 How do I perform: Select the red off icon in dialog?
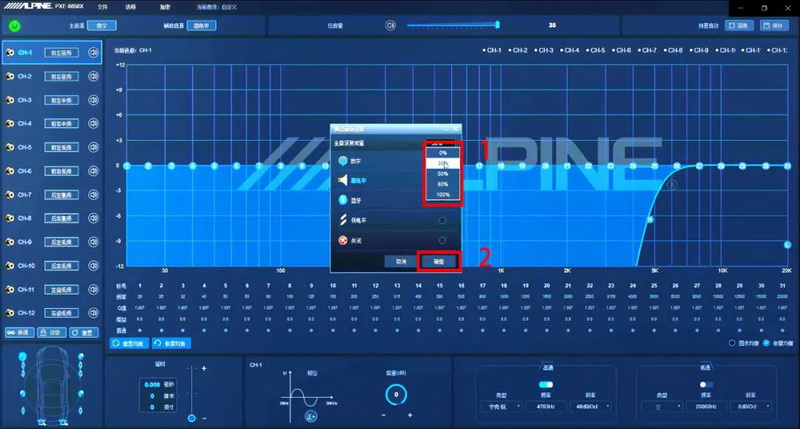pos(343,240)
